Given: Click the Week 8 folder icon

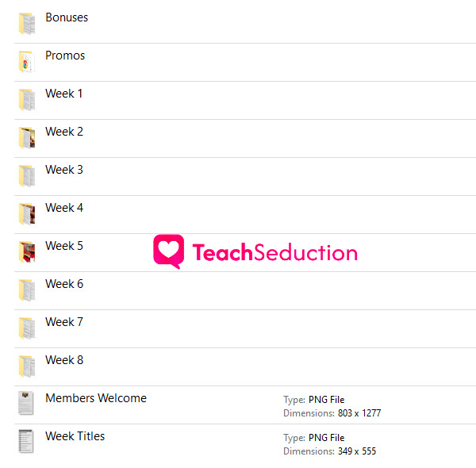Looking at the screenshot, I should click(x=27, y=366).
